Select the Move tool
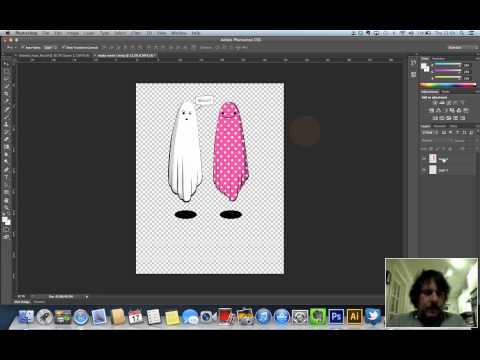 coord(6,63)
